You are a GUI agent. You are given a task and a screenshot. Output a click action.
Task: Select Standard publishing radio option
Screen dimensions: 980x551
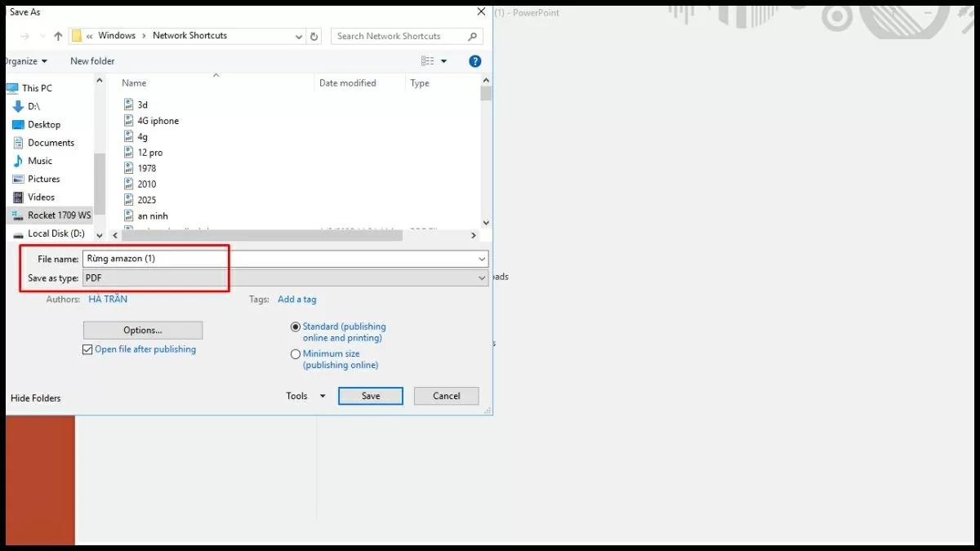click(296, 327)
